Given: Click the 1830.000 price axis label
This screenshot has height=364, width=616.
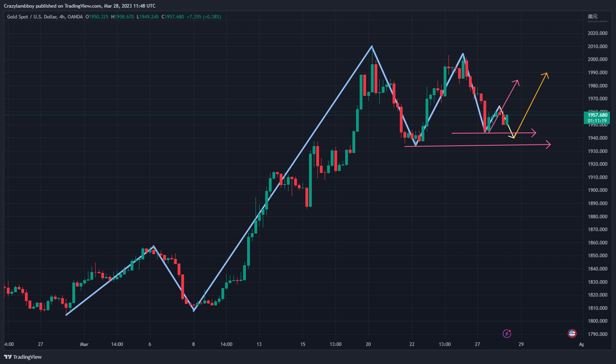Looking at the screenshot, I should pyautogui.click(x=598, y=282).
